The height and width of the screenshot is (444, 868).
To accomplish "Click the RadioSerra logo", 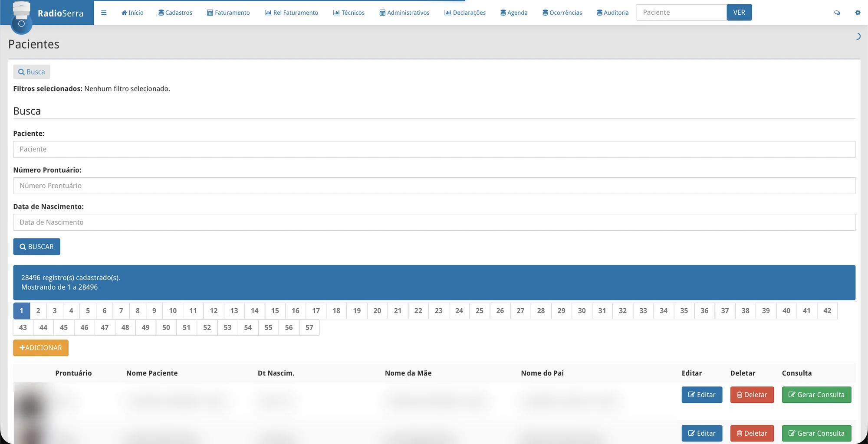I will coord(47,13).
